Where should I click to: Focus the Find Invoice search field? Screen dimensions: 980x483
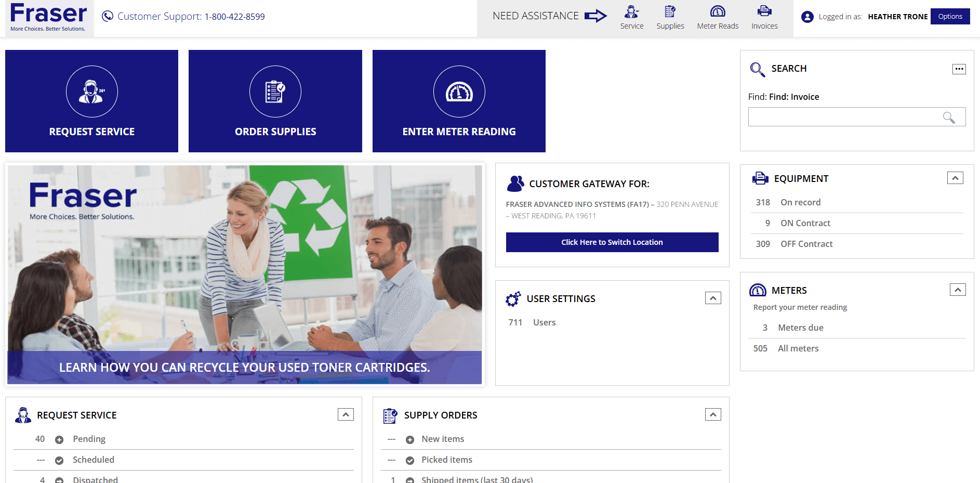(x=857, y=117)
